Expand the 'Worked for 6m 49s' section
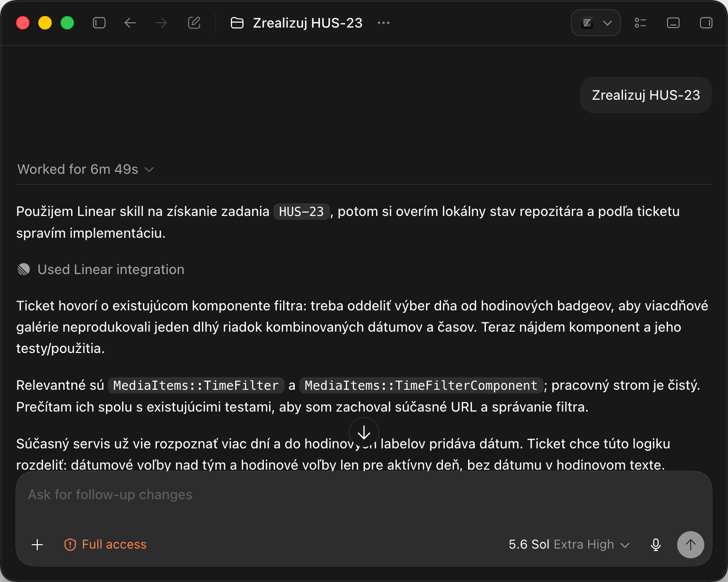728x582 pixels. tap(86, 169)
